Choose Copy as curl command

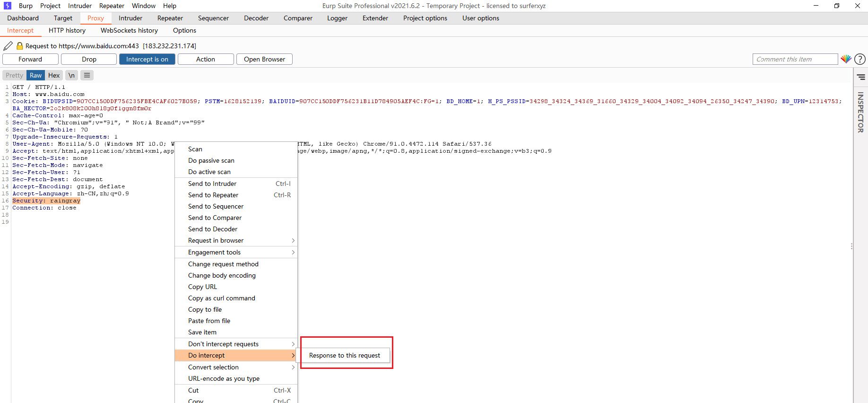[236, 298]
